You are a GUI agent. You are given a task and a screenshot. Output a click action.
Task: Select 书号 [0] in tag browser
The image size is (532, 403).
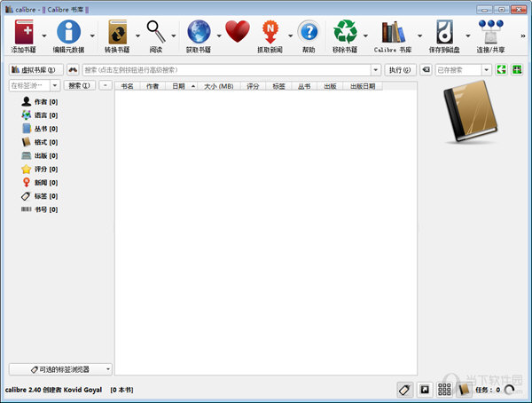(x=40, y=209)
